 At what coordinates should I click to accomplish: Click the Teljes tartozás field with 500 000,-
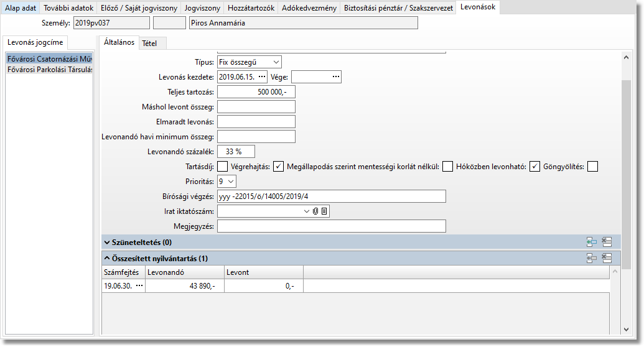(256, 92)
